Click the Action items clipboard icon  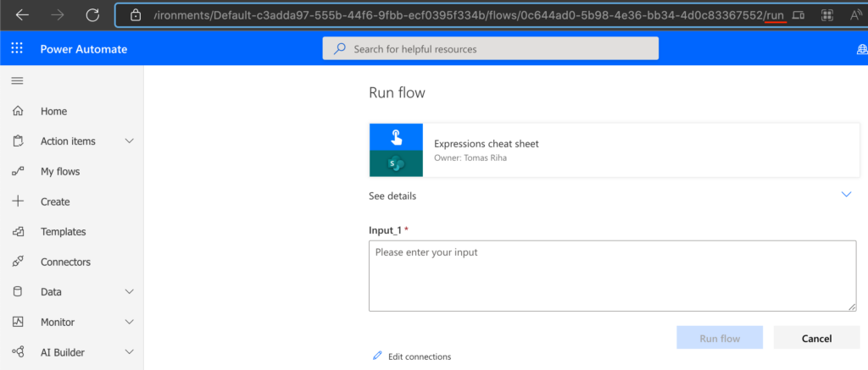[18, 141]
